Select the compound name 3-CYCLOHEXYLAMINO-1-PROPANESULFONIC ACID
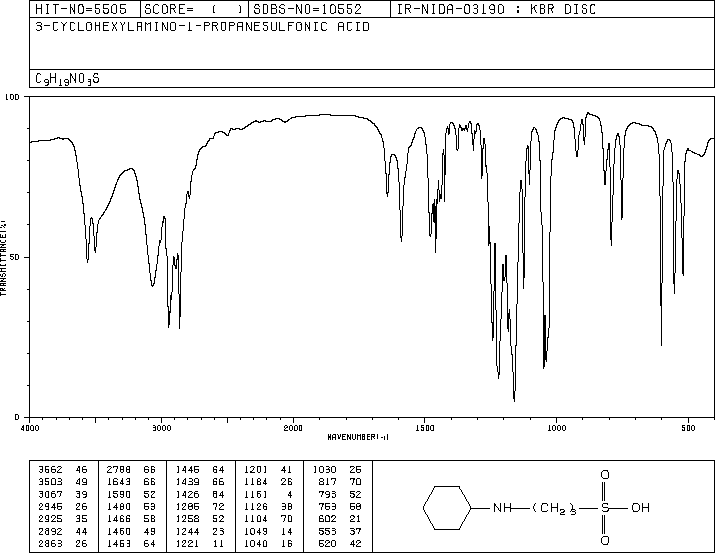Viewport: 715px width, 553px height. pos(202,26)
